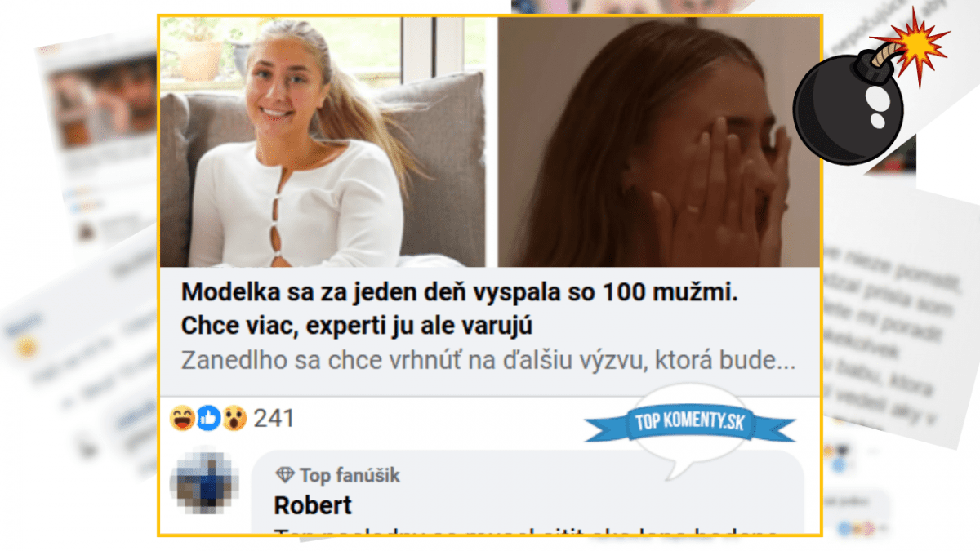
Task: Click the explosion spark on the bomb fuse
Action: point(919,42)
